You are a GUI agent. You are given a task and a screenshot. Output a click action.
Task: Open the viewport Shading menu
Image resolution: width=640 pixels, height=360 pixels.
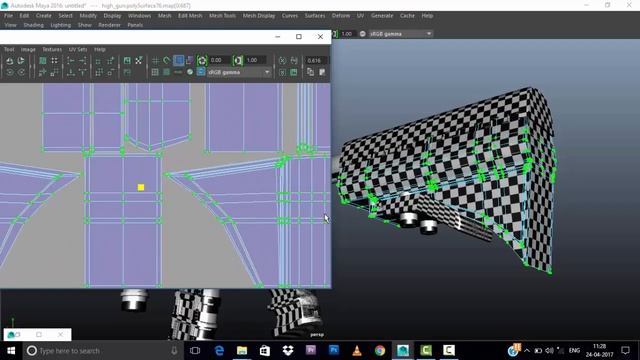(x=33, y=25)
